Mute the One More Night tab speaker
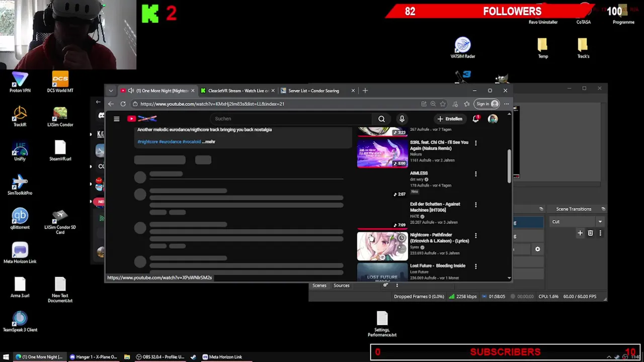This screenshot has width=644, height=362. (131, 90)
